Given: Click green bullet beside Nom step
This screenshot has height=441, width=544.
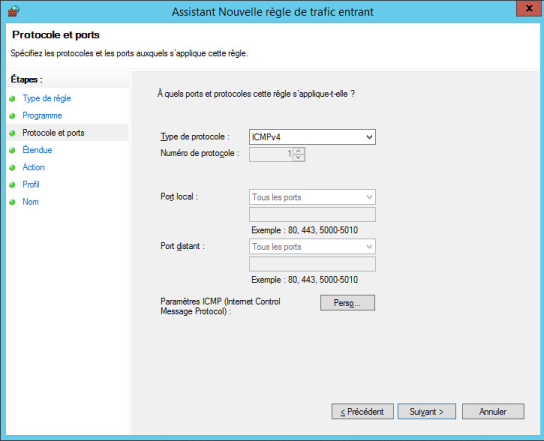Looking at the screenshot, I should tap(12, 202).
